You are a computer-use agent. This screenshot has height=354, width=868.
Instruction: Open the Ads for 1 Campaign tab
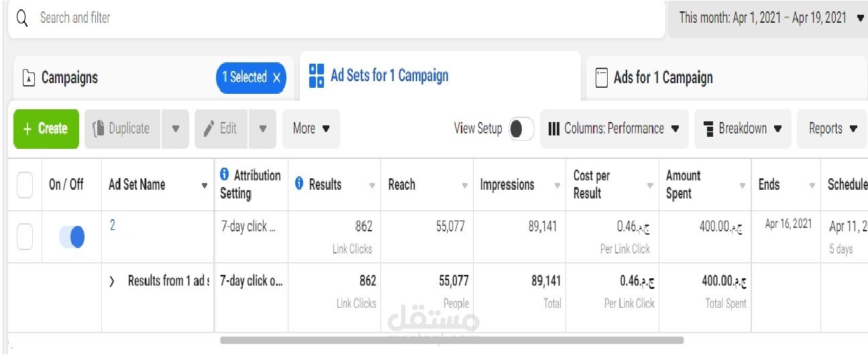663,78
